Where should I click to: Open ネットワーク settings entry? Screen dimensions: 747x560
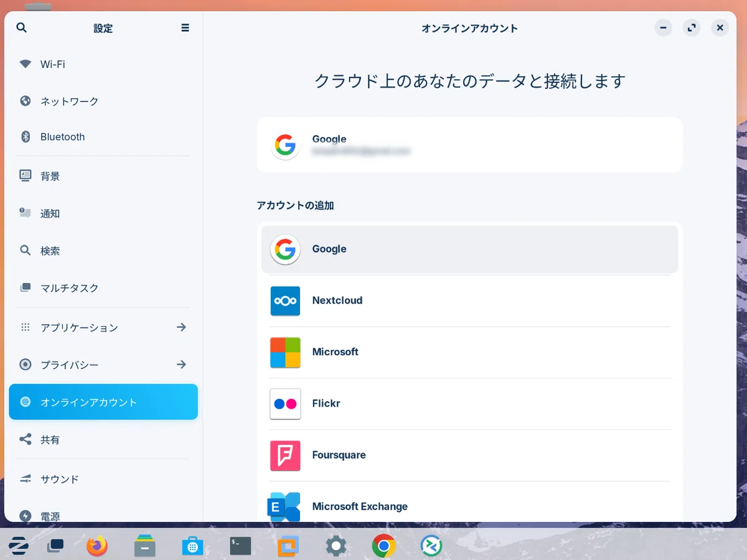(x=103, y=101)
